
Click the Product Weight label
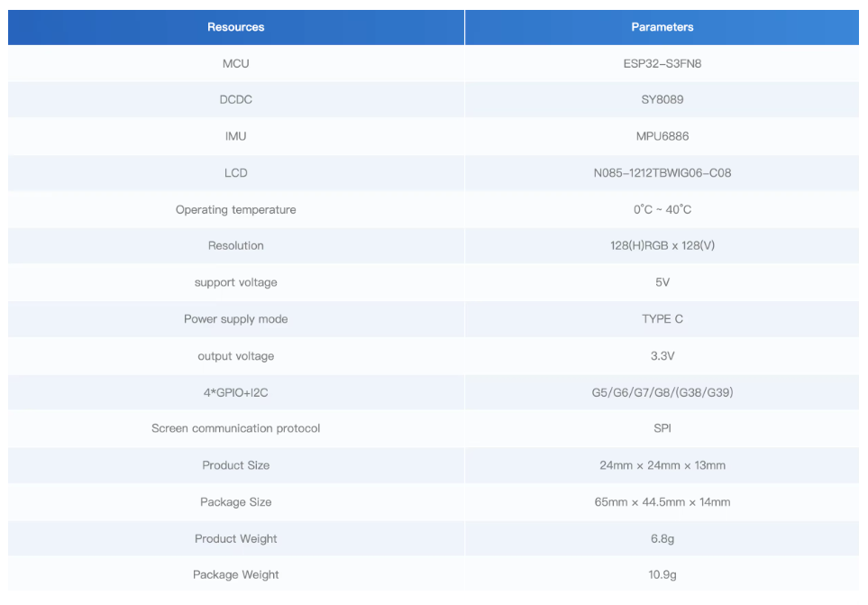(x=236, y=538)
